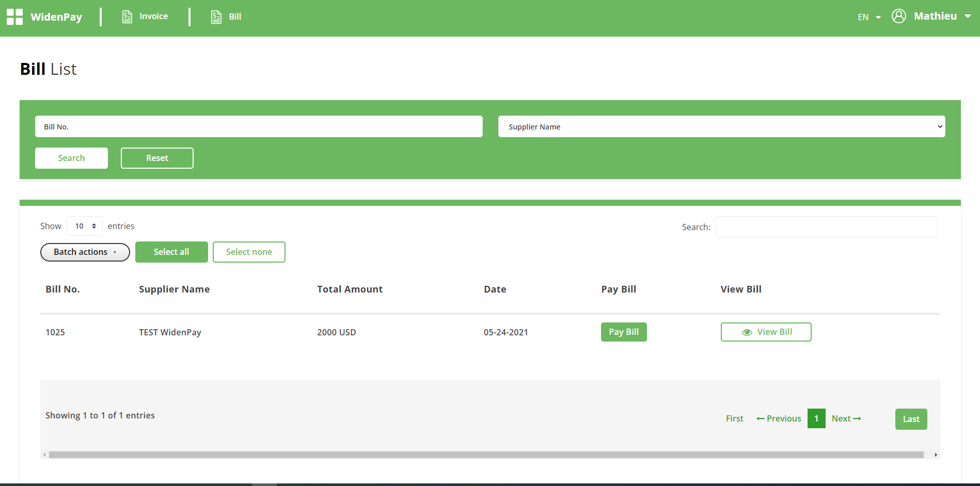980x486 pixels.
Task: Reset the search filters
Action: point(157,158)
